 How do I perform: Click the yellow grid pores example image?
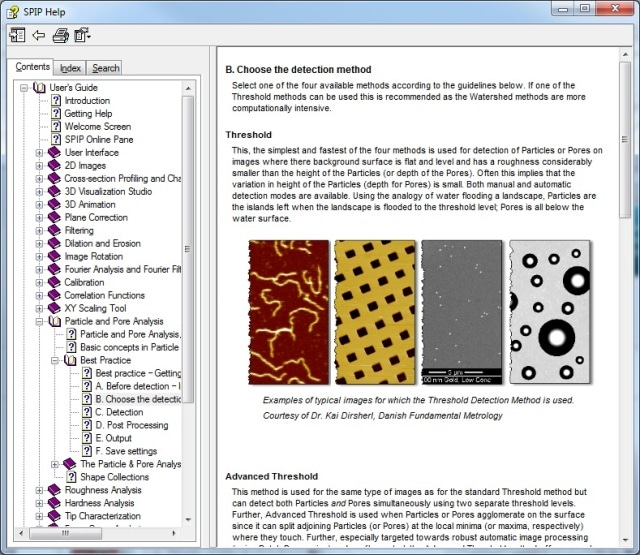click(375, 312)
